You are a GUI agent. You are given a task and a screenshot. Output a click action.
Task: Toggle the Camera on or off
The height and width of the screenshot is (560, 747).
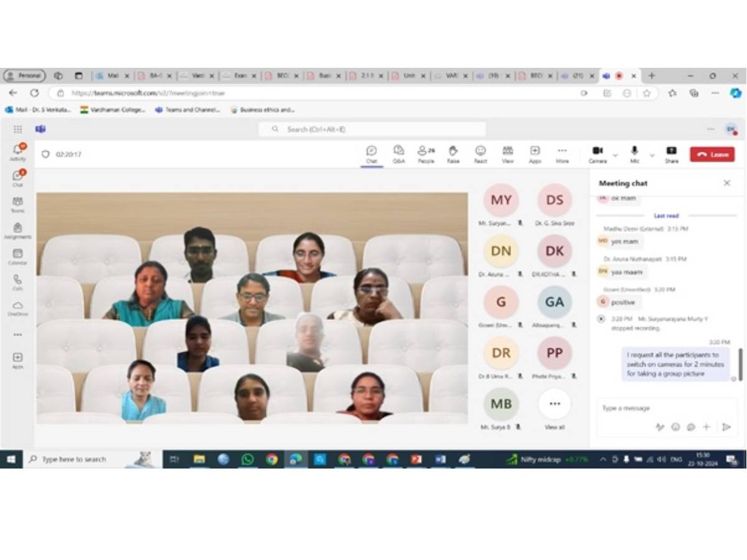click(597, 153)
